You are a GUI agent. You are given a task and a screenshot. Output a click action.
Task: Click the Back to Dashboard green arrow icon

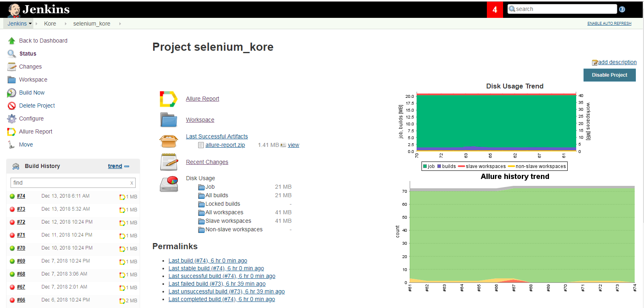pos(12,41)
